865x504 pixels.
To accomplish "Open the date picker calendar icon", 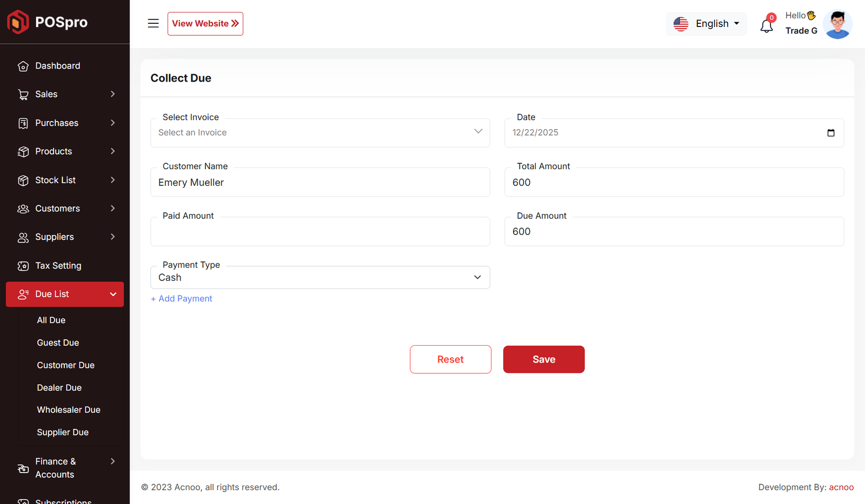I will click(830, 133).
